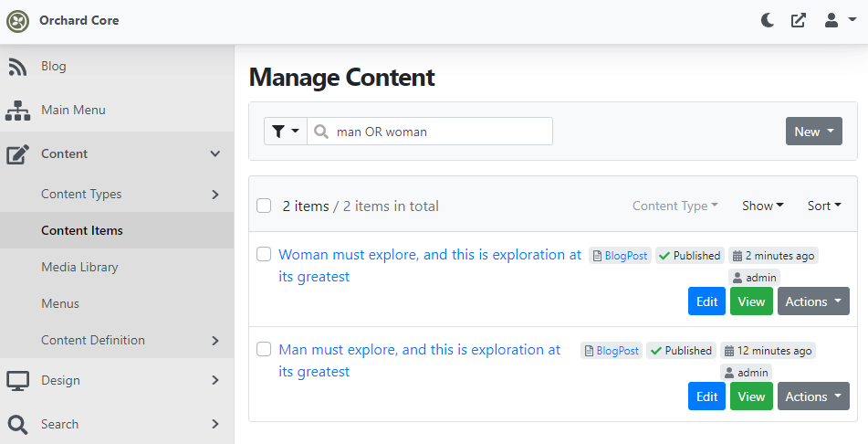This screenshot has width=868, height=444.
Task: Open the Design section label
Action: (x=60, y=380)
